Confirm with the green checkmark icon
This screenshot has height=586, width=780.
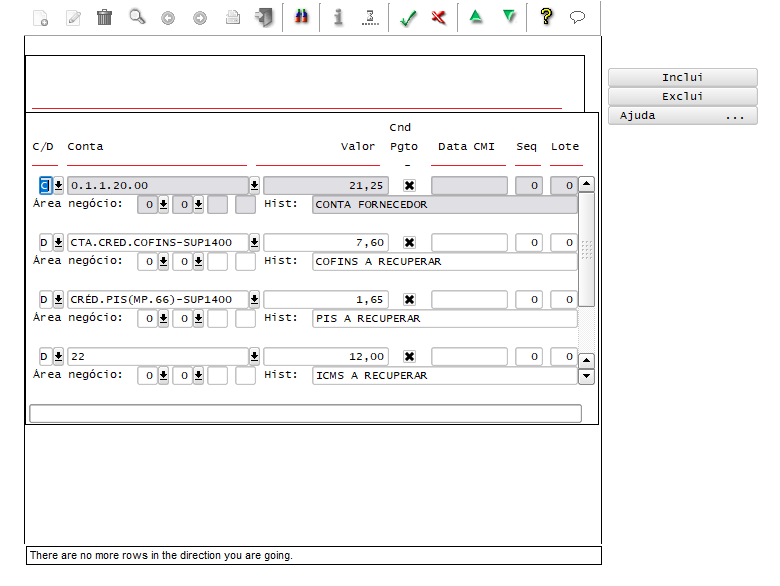[x=408, y=18]
